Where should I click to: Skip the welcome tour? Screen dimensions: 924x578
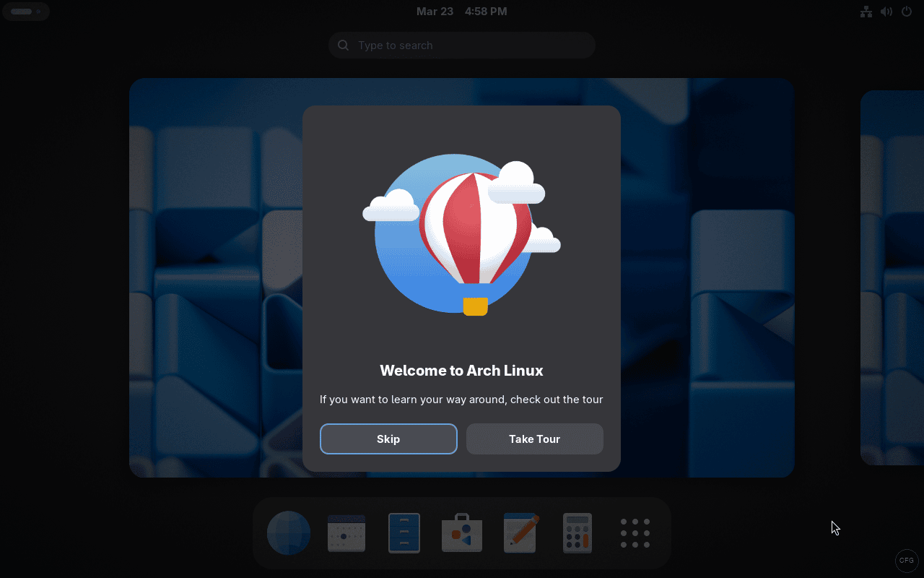point(388,439)
